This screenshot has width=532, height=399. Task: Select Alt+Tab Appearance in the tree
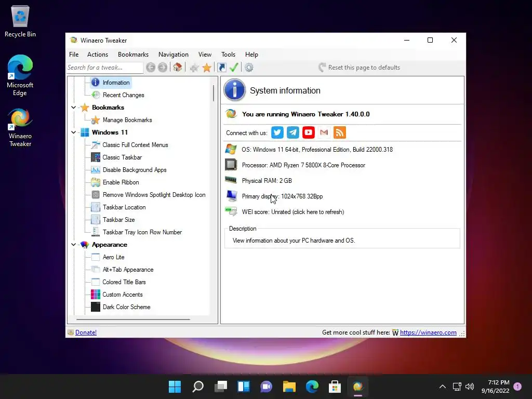[x=128, y=270]
